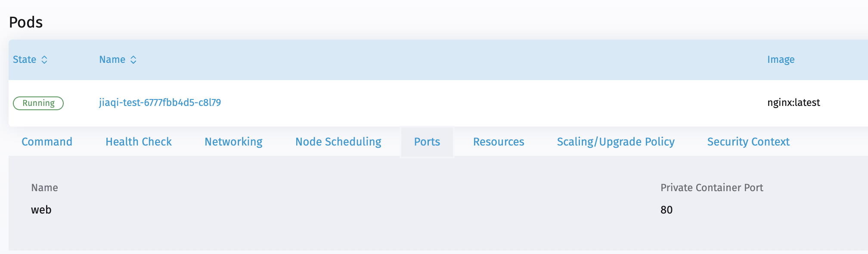The height and width of the screenshot is (254, 868).
Task: Select the Image column header
Action: [781, 60]
